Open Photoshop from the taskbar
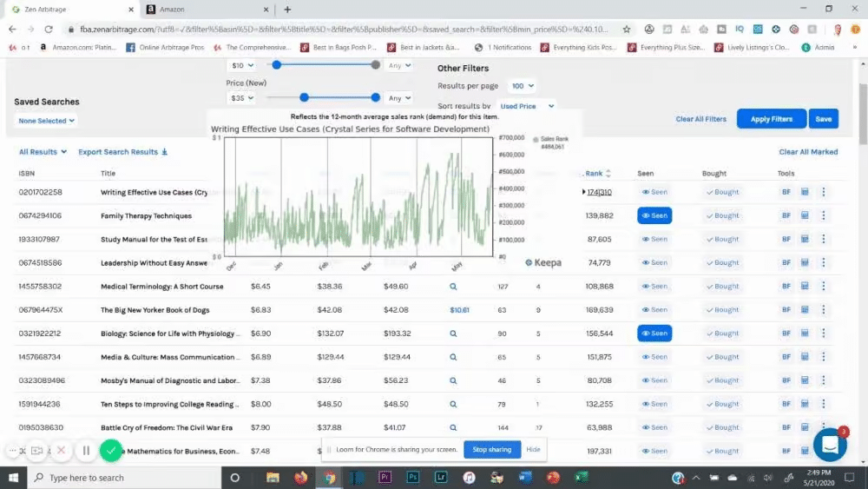This screenshot has height=489, width=868. 413,478
